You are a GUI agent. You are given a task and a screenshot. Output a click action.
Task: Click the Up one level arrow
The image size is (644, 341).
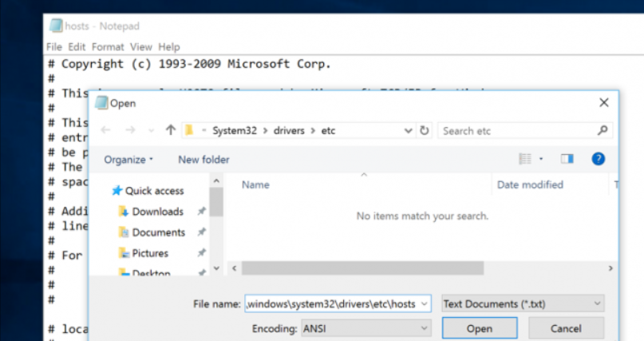pyautogui.click(x=170, y=130)
